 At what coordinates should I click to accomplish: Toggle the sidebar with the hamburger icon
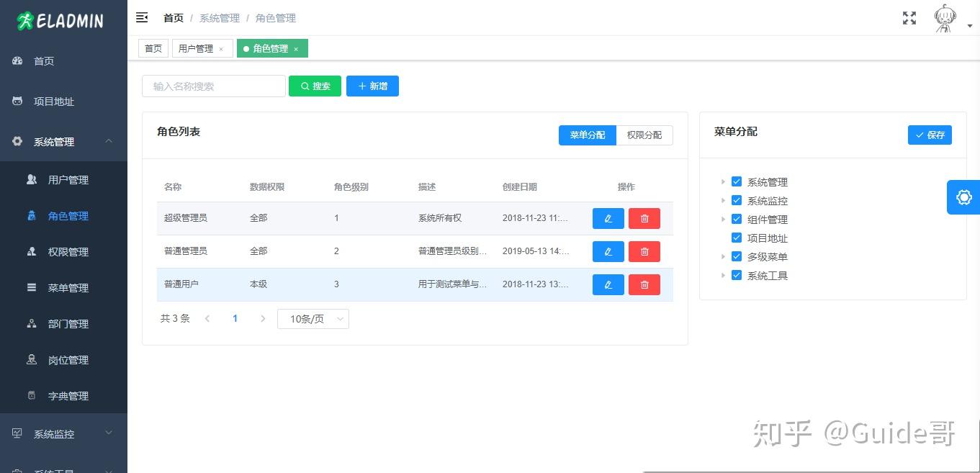coord(142,17)
